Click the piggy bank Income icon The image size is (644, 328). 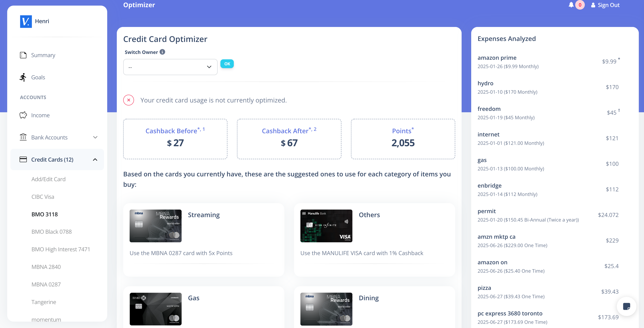(x=23, y=115)
